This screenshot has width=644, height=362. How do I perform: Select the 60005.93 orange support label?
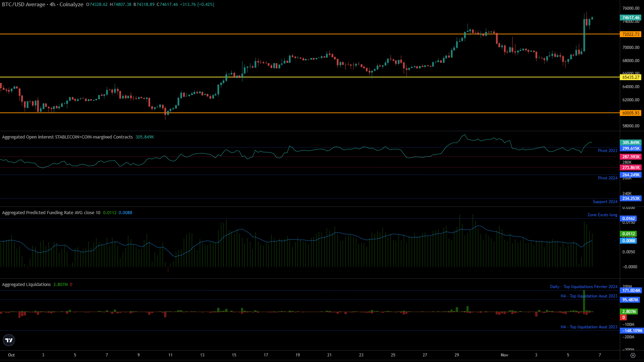(x=631, y=113)
